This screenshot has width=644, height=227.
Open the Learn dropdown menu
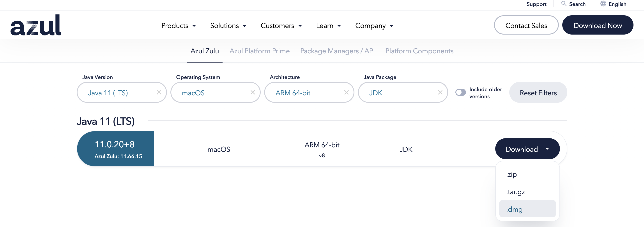[329, 25]
